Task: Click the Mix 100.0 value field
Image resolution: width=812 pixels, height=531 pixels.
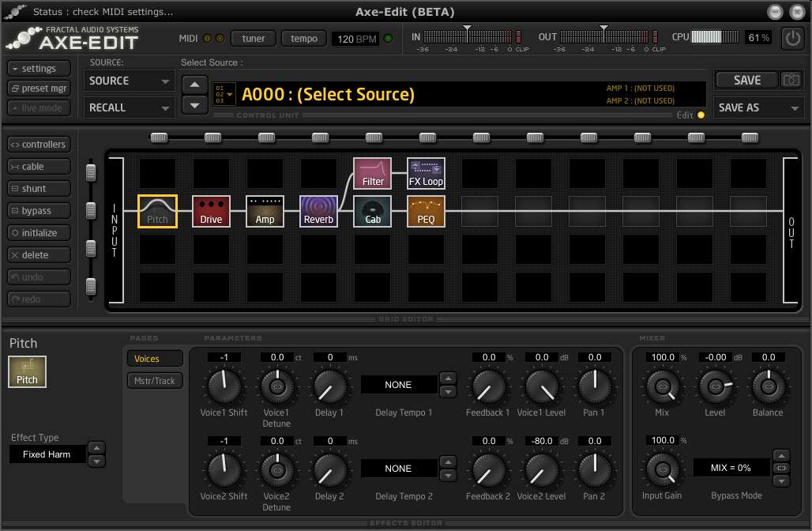Action: click(x=663, y=357)
